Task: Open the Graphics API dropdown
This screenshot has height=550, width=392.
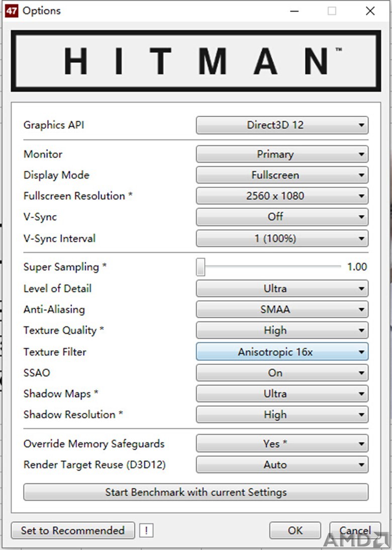Action: tap(282, 125)
